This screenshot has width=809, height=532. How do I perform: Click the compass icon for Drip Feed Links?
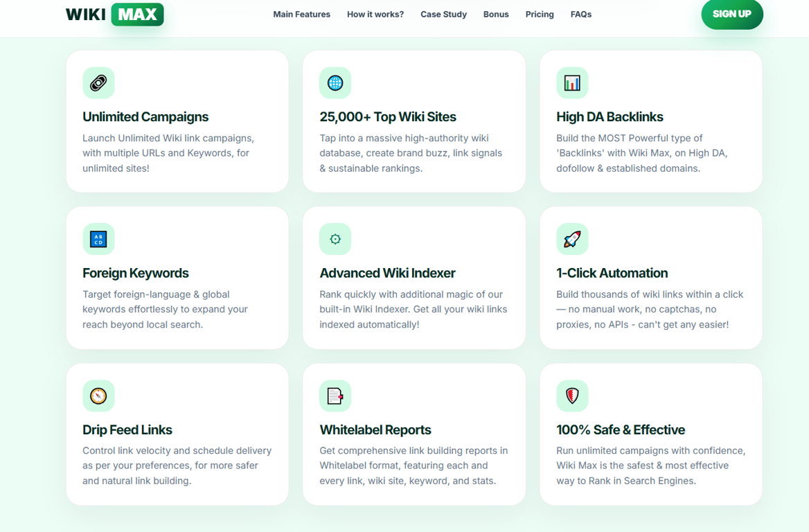(x=98, y=396)
